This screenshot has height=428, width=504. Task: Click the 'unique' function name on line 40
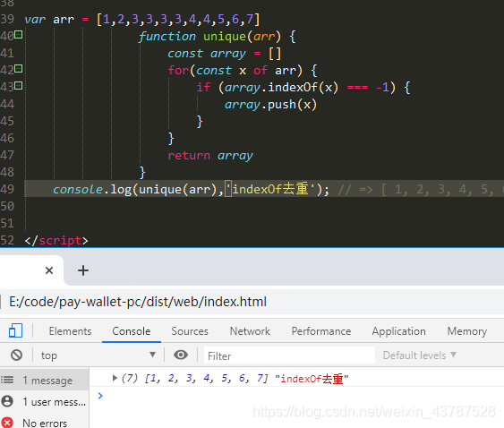coord(225,37)
